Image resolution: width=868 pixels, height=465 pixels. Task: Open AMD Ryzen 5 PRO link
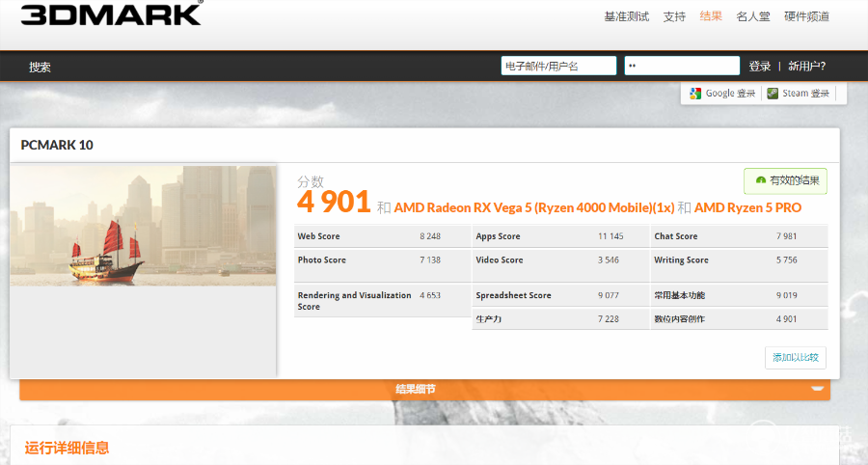[x=747, y=207]
